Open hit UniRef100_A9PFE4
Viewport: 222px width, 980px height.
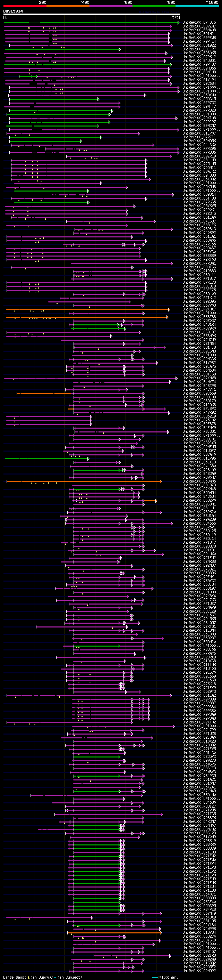[199, 41]
